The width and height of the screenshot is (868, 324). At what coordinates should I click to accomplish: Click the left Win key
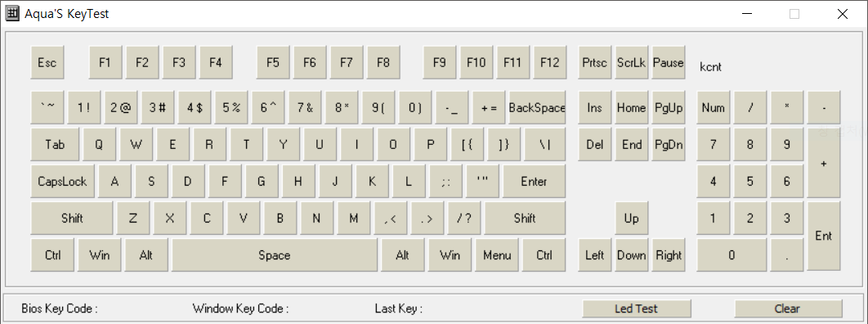point(100,255)
